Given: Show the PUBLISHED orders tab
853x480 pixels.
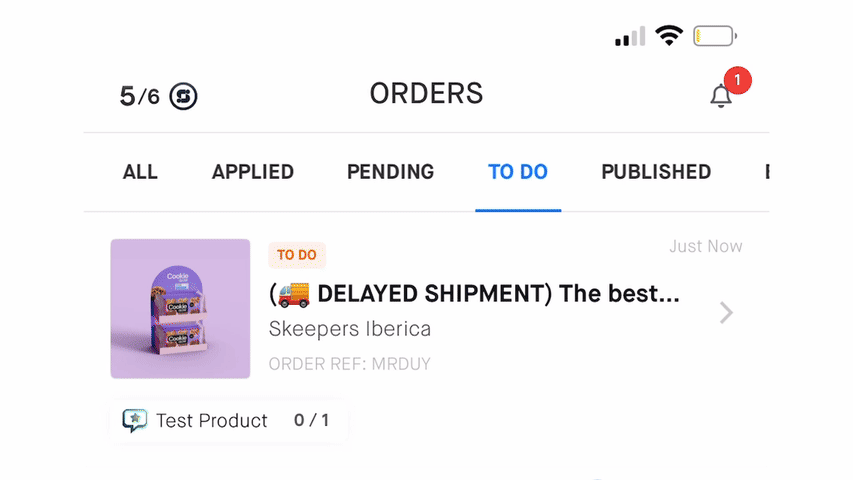Looking at the screenshot, I should pos(656,172).
